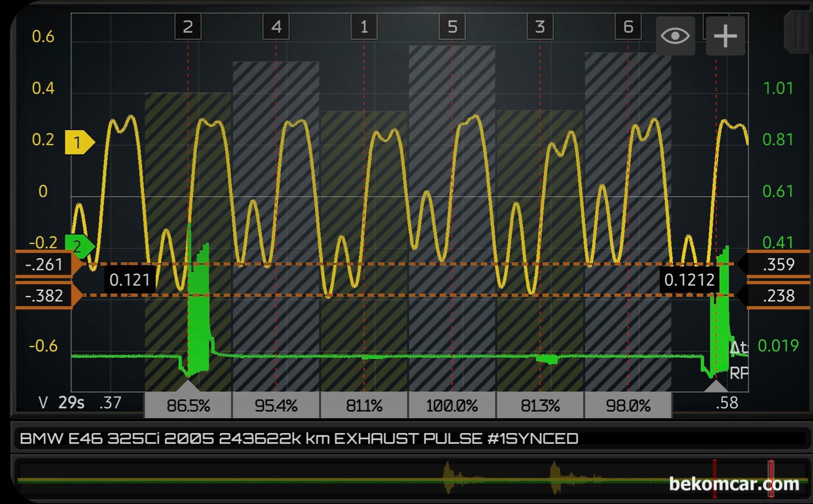813x504 pixels.
Task: Click cylinder 5 marker at top
Action: point(452,27)
